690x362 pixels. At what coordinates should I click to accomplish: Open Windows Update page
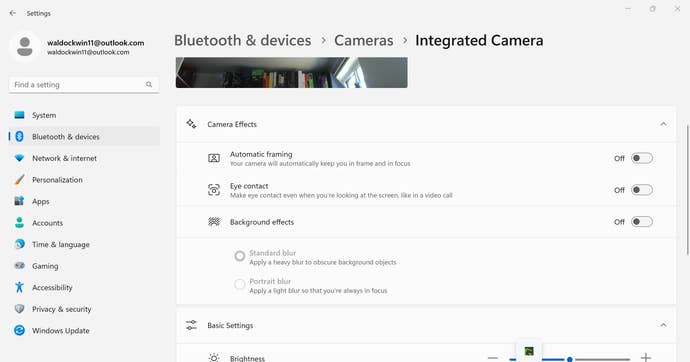[x=84, y=331]
